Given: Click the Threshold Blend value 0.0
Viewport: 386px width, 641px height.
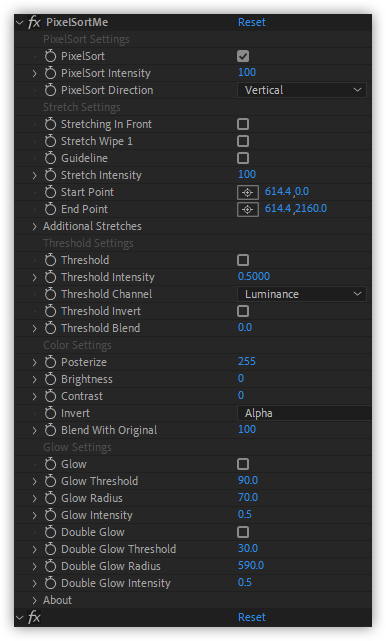Looking at the screenshot, I should tap(245, 327).
